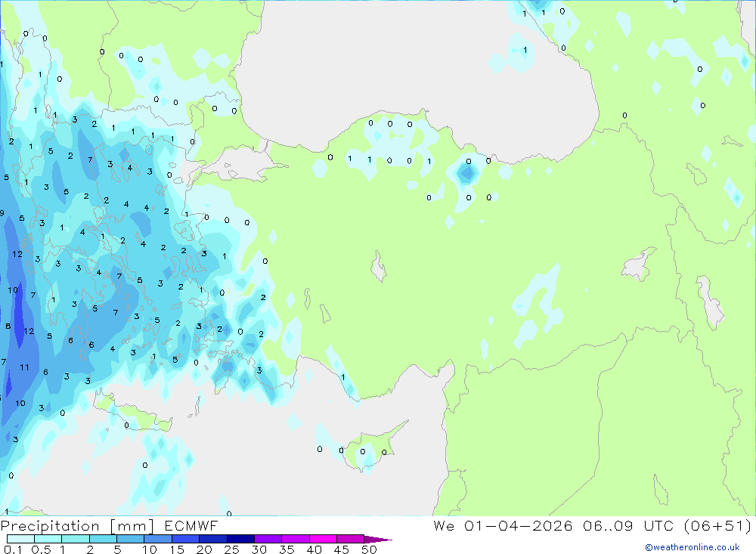This screenshot has width=756, height=554.
Task: Click the '06..09 UTC' time label
Action: tap(627, 525)
